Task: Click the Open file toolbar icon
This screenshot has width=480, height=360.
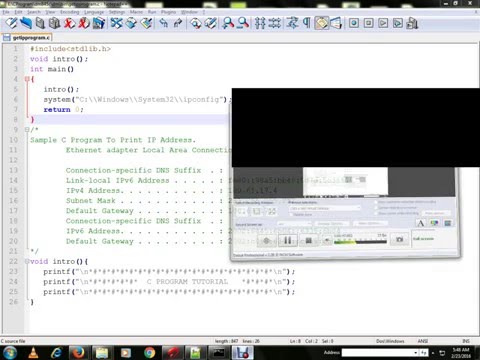Action: 26,23
